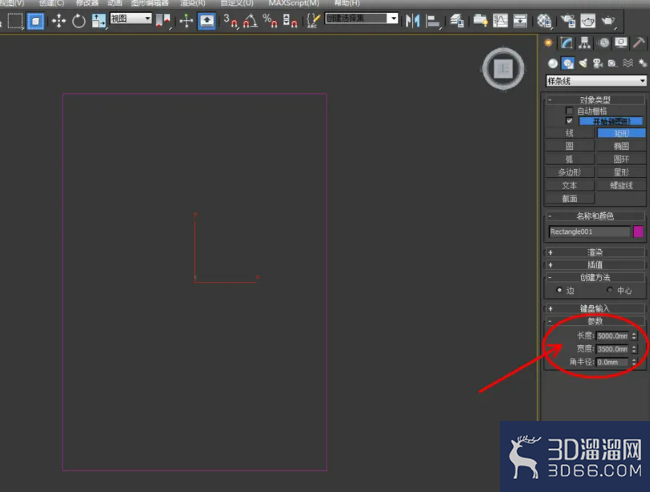Activate the Select and Rotate tool

click(78, 21)
